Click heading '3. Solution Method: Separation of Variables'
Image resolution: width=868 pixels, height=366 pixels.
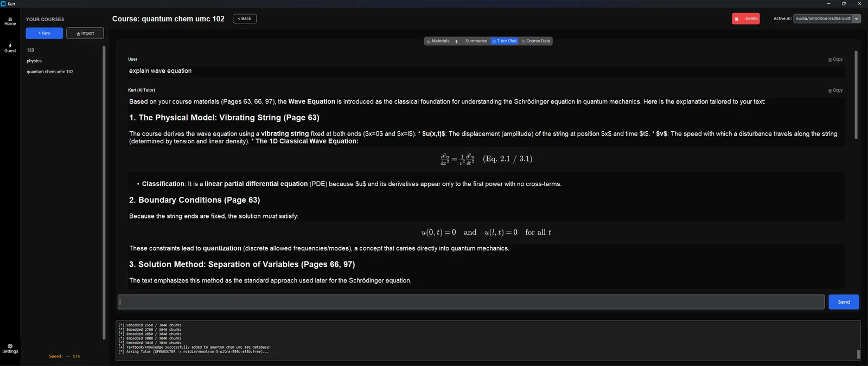click(x=242, y=265)
